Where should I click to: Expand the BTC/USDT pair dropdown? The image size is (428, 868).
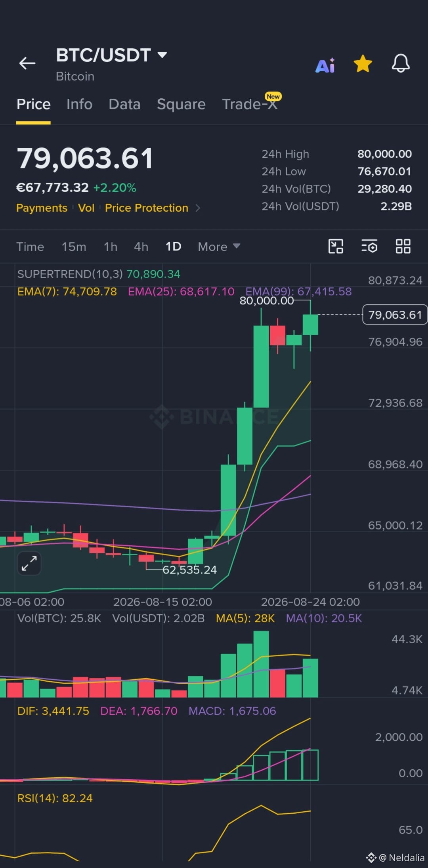coord(162,55)
